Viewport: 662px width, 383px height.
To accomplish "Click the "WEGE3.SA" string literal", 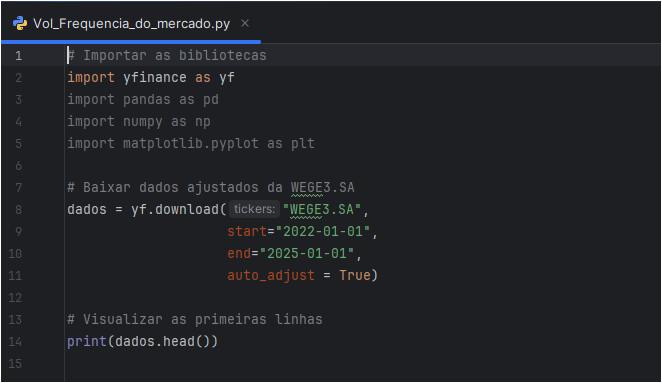I will (x=322, y=209).
